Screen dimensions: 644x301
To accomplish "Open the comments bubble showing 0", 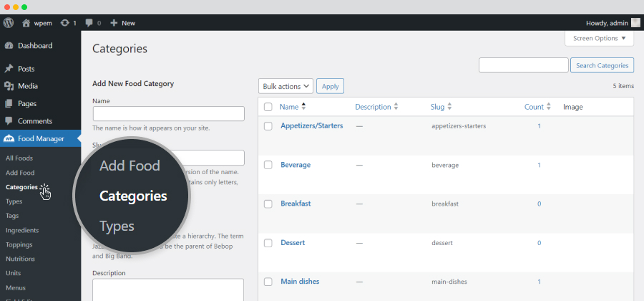I will coord(89,23).
